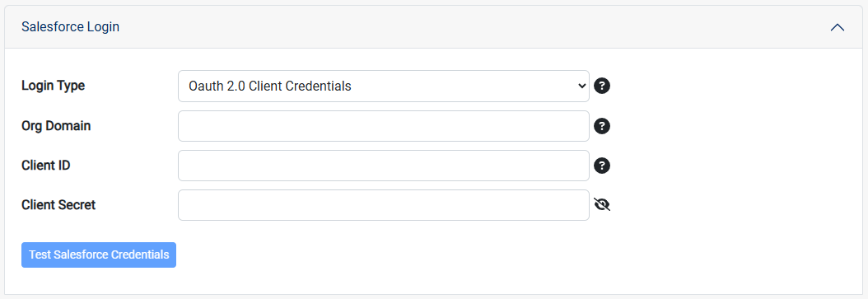Select the Oauth 2.0 Client Credentials text
The height and width of the screenshot is (299, 868).
270,86
